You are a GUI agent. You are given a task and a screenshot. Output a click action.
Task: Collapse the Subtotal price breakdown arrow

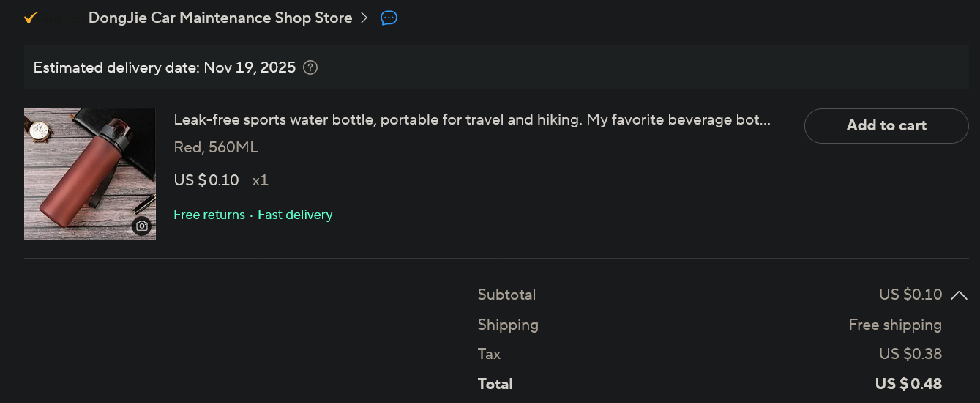(959, 295)
